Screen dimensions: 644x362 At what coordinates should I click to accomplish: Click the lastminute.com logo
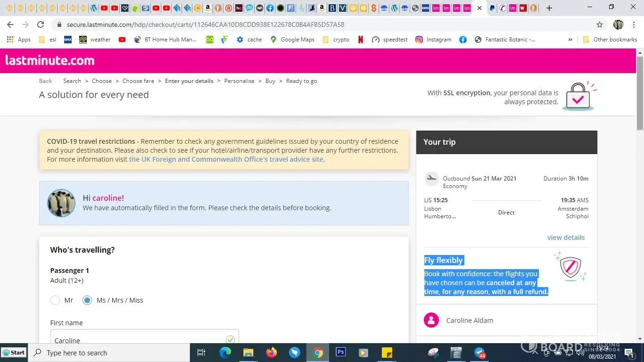pyautogui.click(x=50, y=60)
